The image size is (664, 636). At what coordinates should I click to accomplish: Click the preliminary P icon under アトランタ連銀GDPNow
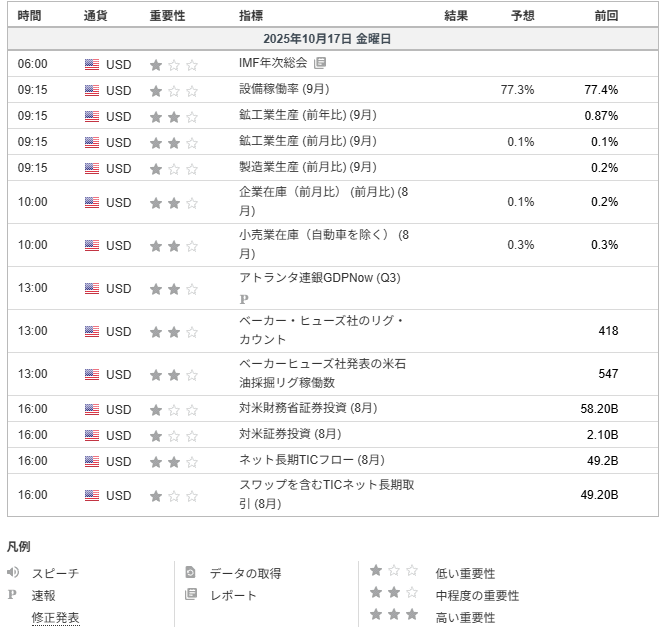pyautogui.click(x=243, y=298)
